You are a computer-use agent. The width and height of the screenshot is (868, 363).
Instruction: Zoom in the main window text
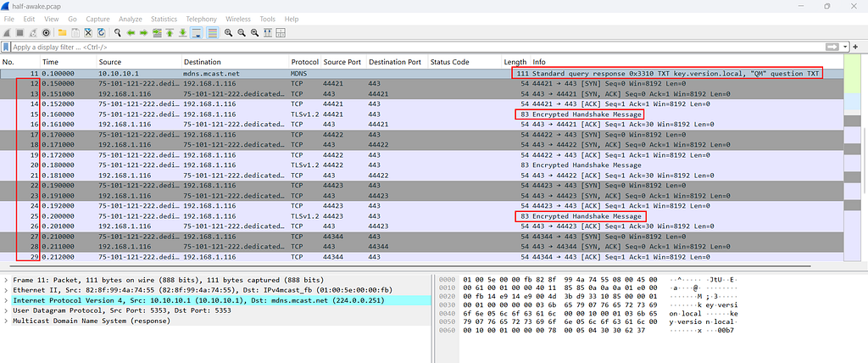[228, 33]
